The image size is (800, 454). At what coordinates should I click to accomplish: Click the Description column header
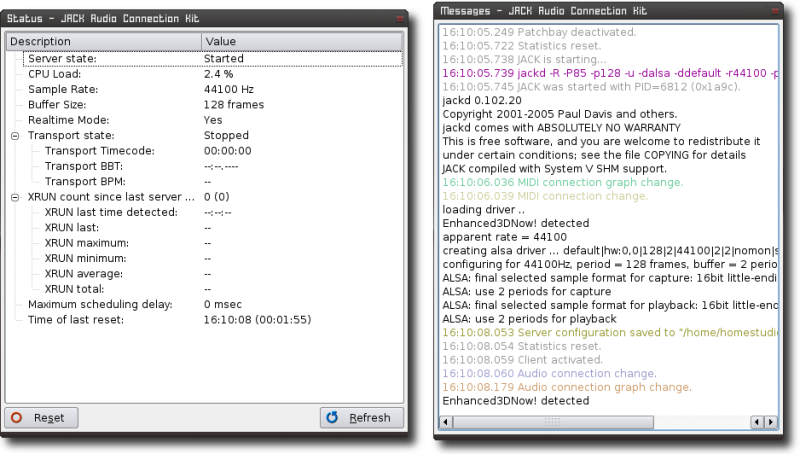(104, 41)
